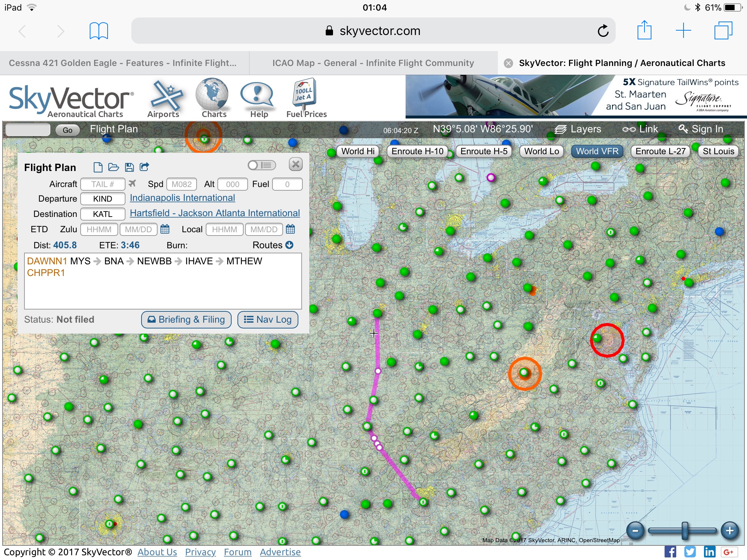
Task: Share flight plan with export arrow icon
Action: pos(144,167)
